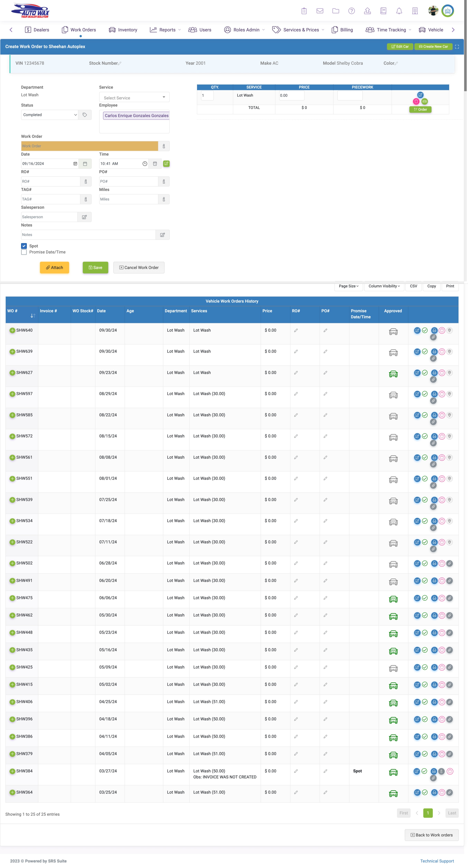Click approved car icon for SHW627
Image resolution: width=468 pixels, height=868 pixels.
click(x=393, y=374)
